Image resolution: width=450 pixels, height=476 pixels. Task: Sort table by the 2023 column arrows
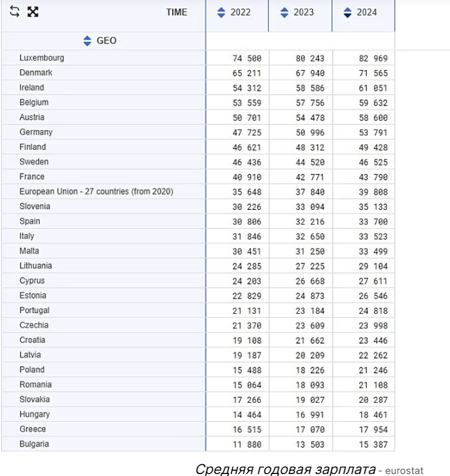click(285, 12)
